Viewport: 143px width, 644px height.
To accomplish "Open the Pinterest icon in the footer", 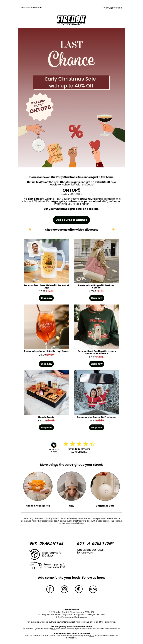I will (79, 589).
